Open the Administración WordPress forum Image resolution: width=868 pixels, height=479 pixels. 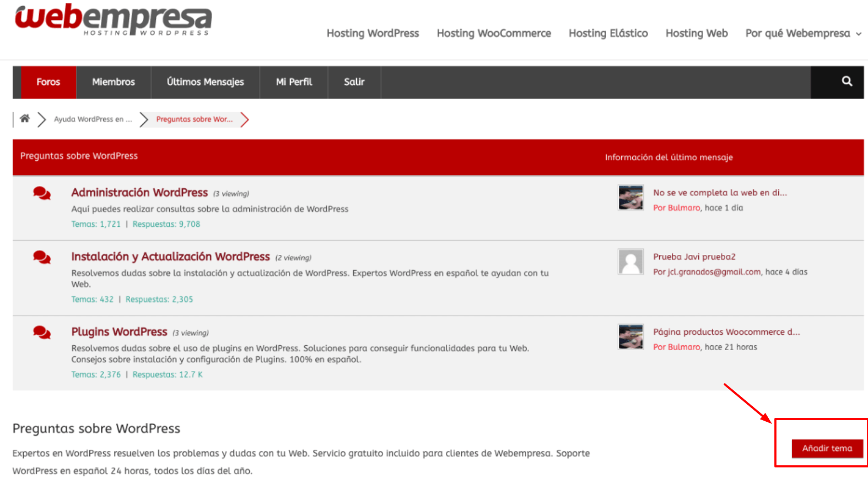click(x=139, y=192)
